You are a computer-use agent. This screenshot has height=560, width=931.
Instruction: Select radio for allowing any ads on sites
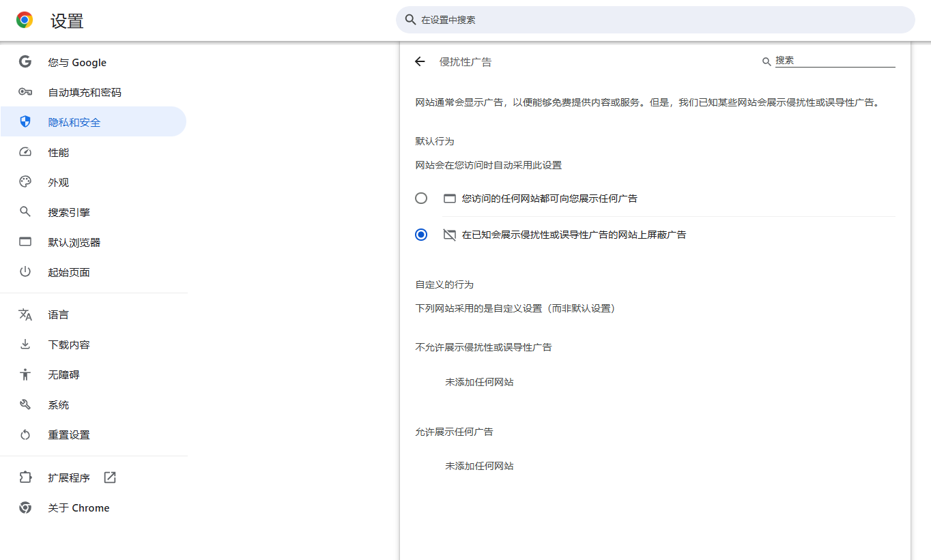tap(421, 198)
